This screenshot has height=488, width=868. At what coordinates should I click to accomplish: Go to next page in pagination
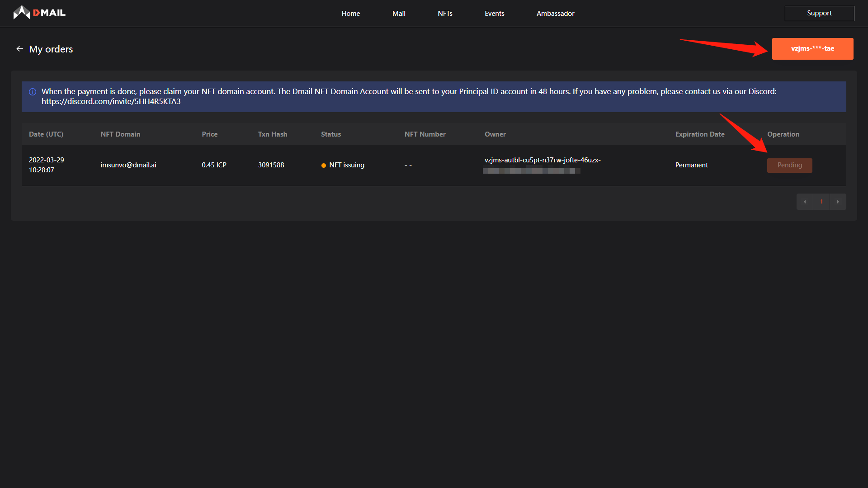838,202
